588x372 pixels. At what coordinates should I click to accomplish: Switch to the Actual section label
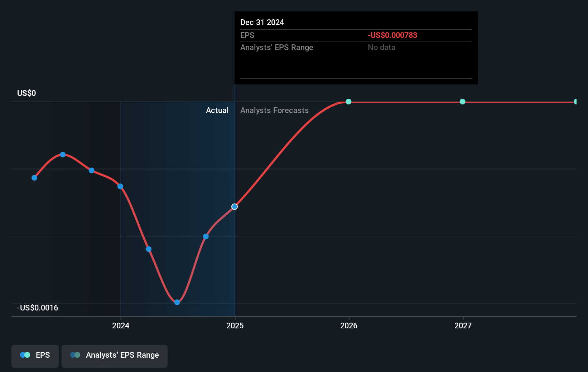click(217, 110)
